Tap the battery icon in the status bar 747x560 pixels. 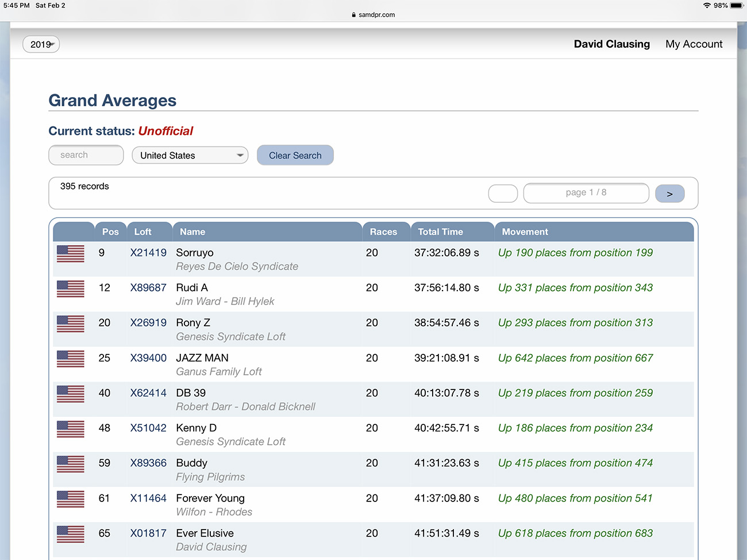[737, 5]
